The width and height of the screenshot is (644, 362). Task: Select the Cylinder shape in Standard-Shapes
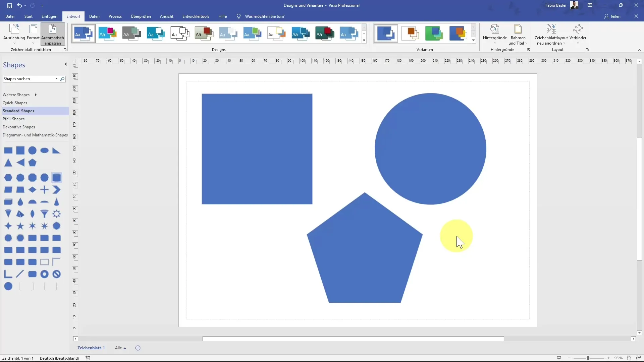click(x=56, y=178)
